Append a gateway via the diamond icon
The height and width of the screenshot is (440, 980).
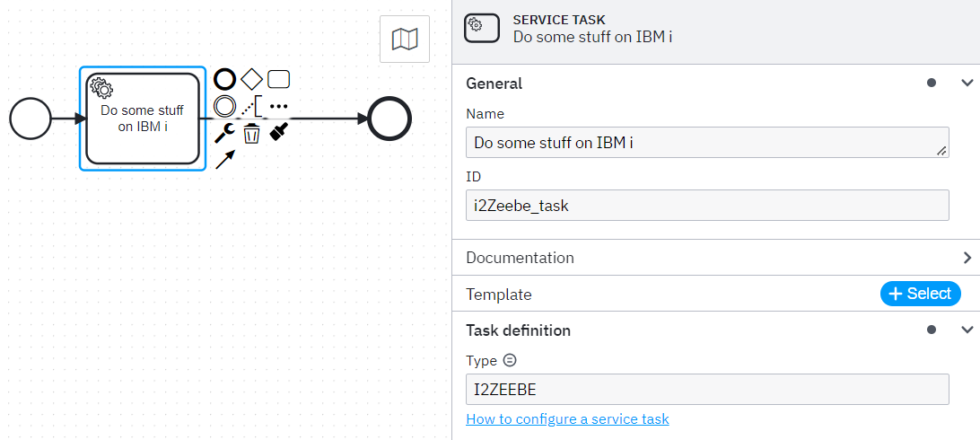tap(252, 79)
